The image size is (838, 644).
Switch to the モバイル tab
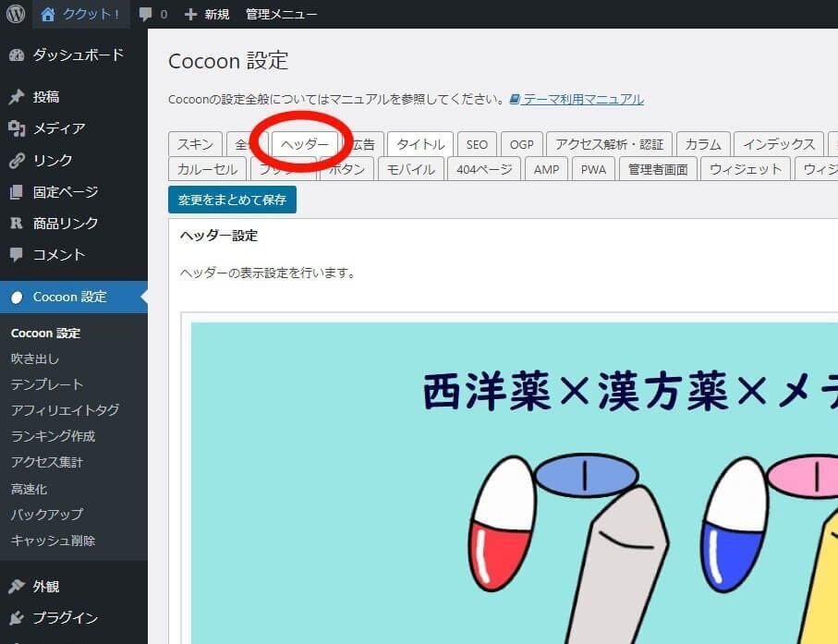pyautogui.click(x=411, y=169)
